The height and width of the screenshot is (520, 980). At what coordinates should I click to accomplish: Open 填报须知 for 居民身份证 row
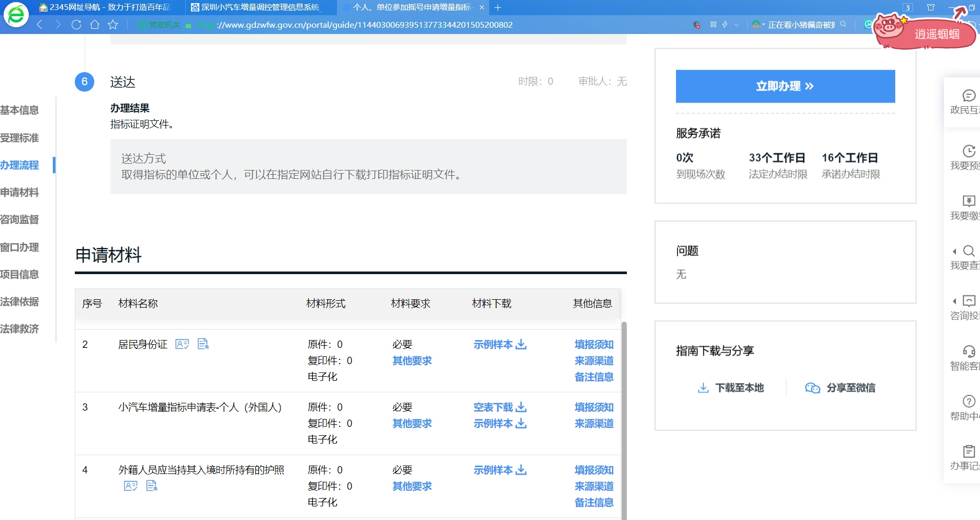click(x=594, y=344)
